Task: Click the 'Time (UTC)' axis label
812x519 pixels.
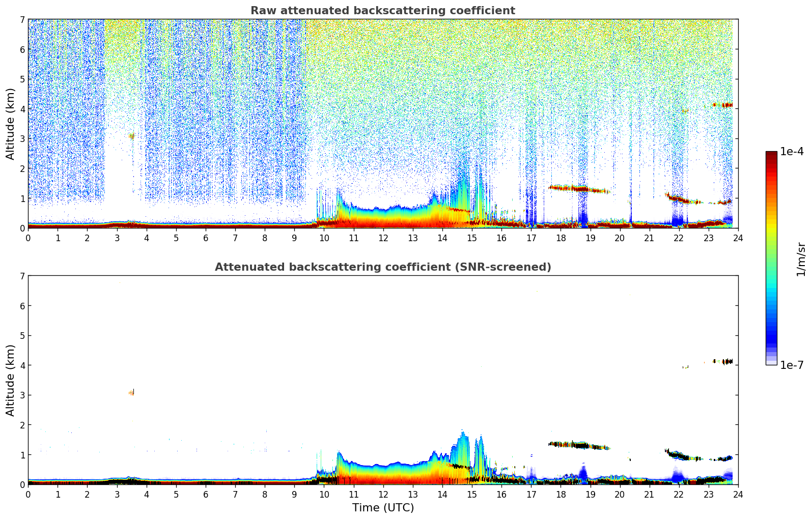Action: 383,508
